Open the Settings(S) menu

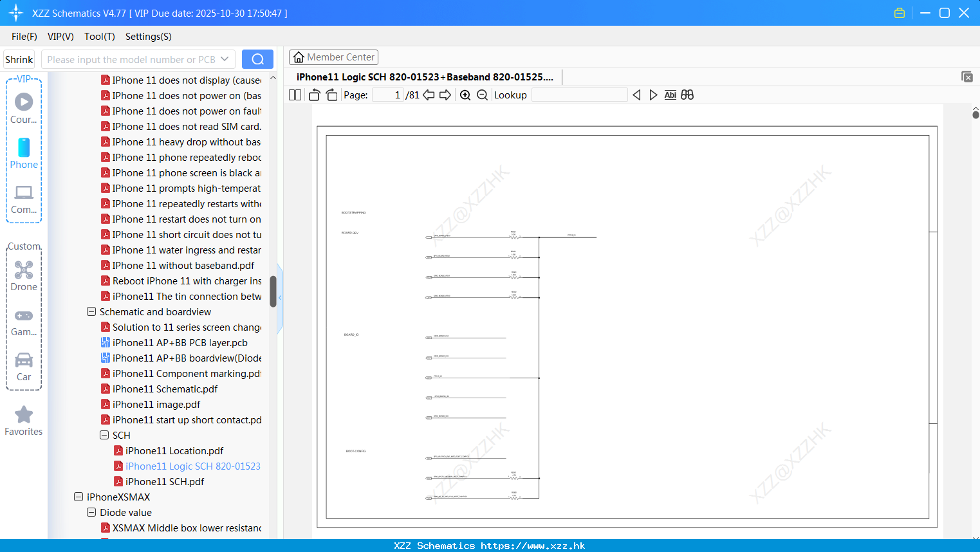click(149, 37)
